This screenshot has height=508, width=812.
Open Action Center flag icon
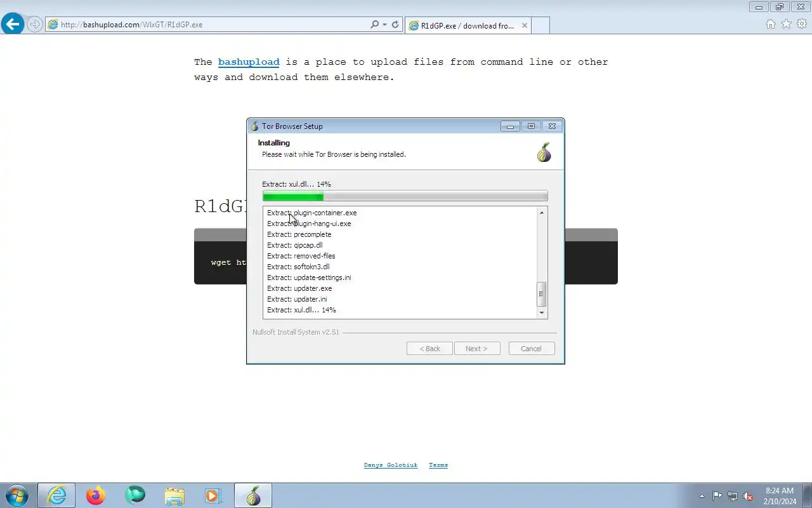(717, 496)
